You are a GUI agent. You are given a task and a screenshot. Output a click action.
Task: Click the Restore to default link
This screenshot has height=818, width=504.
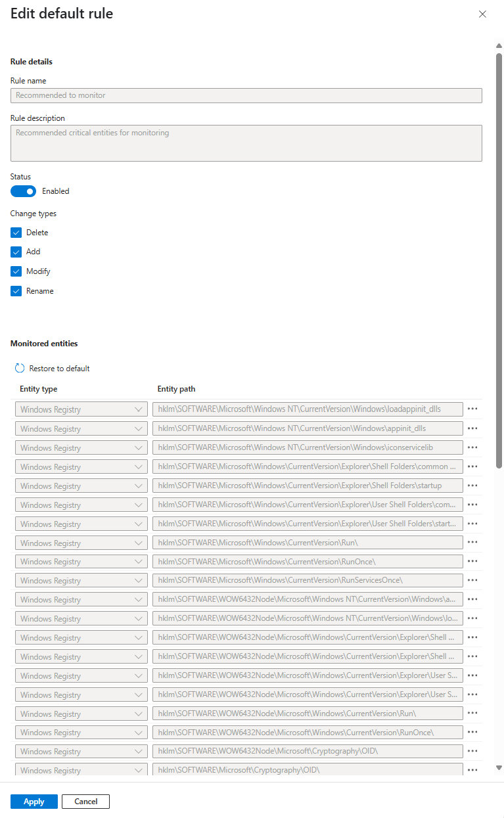coord(59,369)
